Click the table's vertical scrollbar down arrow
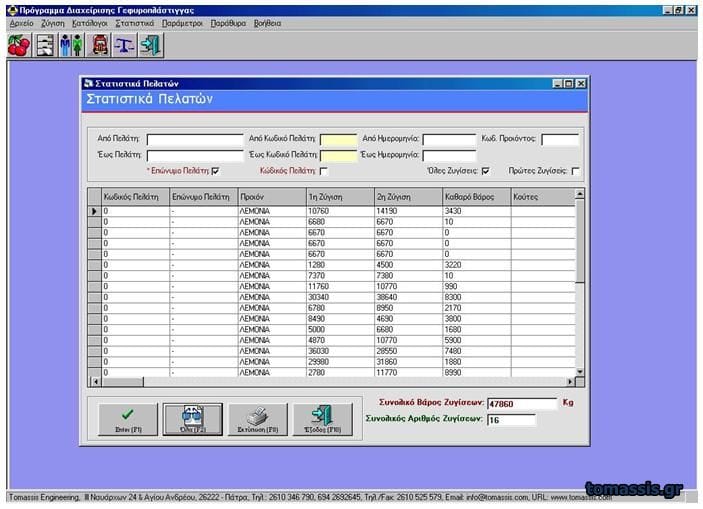 581,371
